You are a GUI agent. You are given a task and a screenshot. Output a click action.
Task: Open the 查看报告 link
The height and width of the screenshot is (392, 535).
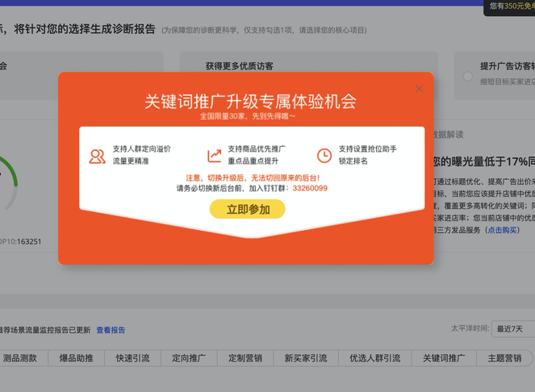click(x=111, y=330)
